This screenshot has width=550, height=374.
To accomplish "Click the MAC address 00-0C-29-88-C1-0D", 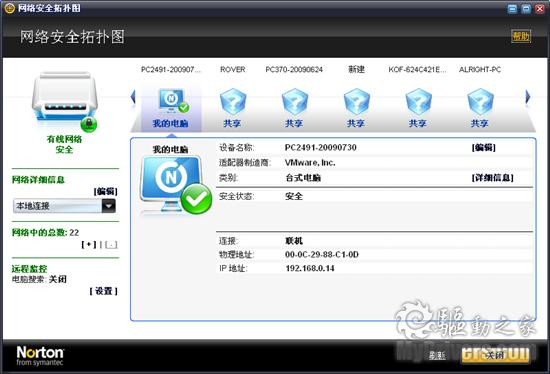I will tap(322, 255).
